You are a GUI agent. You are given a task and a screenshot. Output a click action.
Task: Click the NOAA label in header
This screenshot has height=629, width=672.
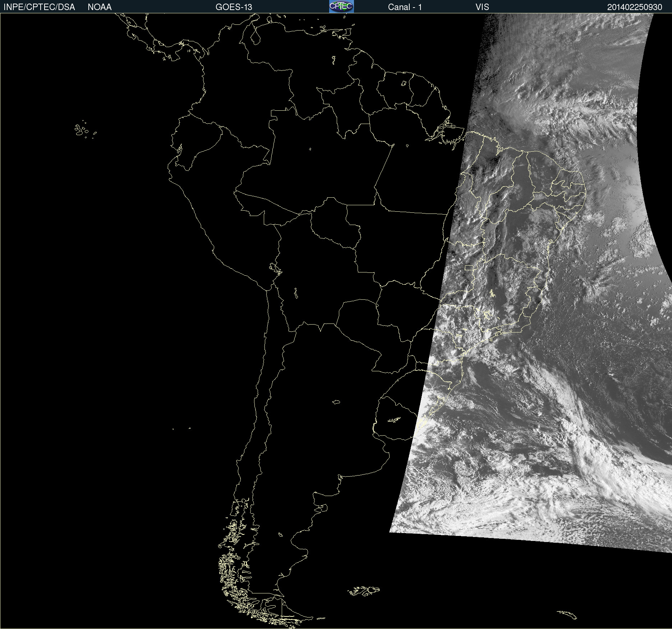tap(100, 7)
